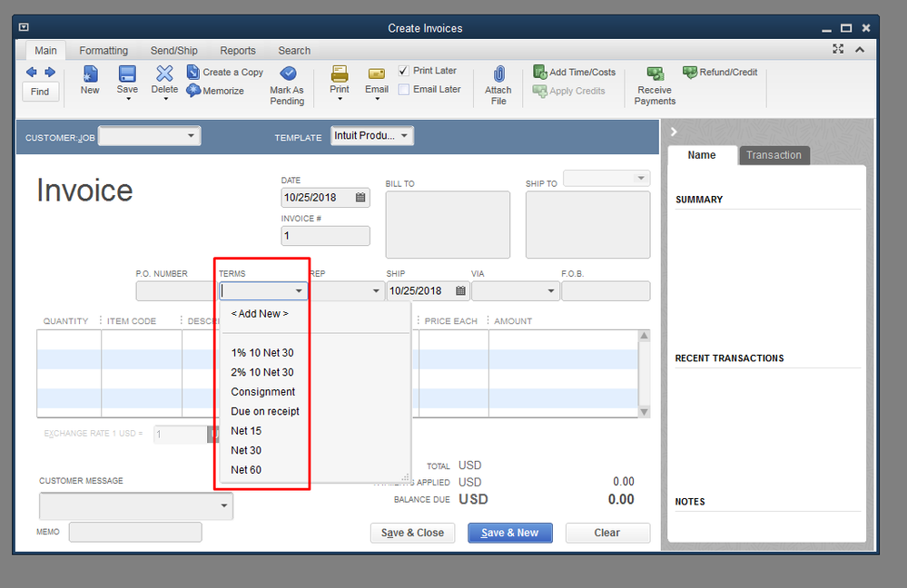Image resolution: width=907 pixels, height=588 pixels.
Task: Click line items scroll down arrow
Action: tap(644, 412)
